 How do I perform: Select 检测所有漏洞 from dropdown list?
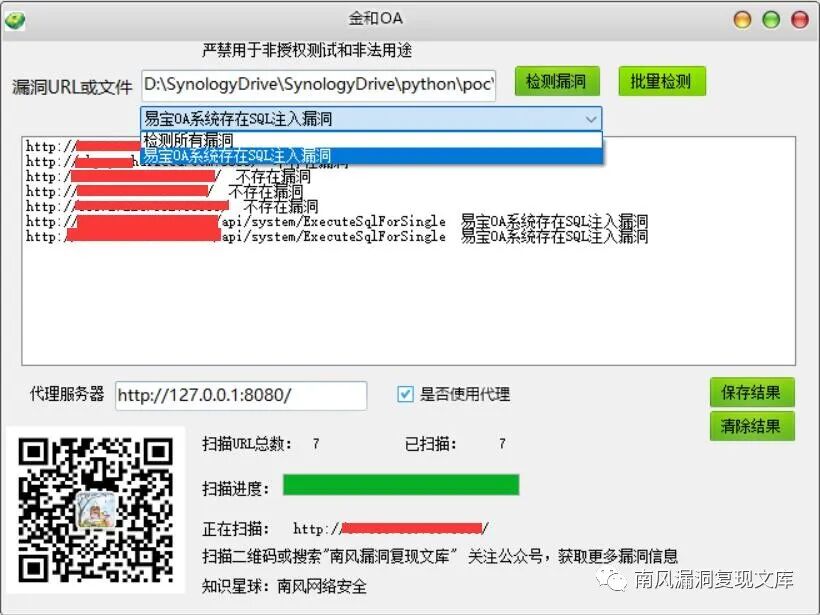click(x=371, y=140)
